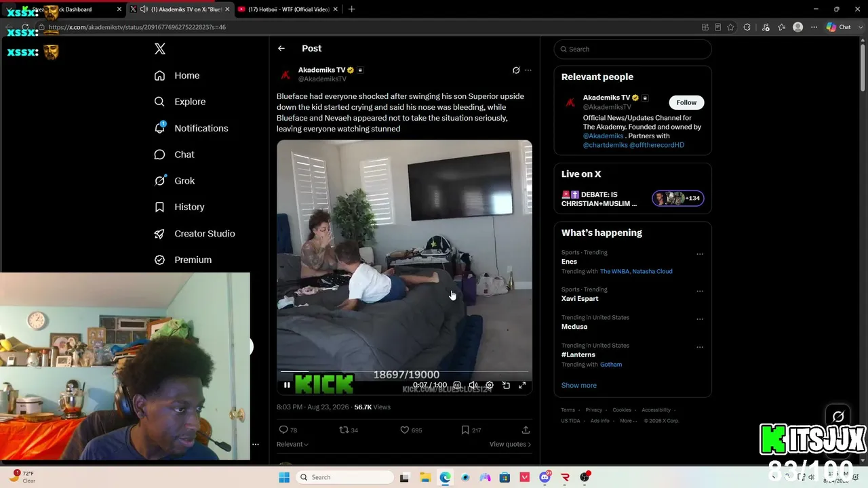Mute the video sound
This screenshot has height=488, width=868.
[473, 385]
